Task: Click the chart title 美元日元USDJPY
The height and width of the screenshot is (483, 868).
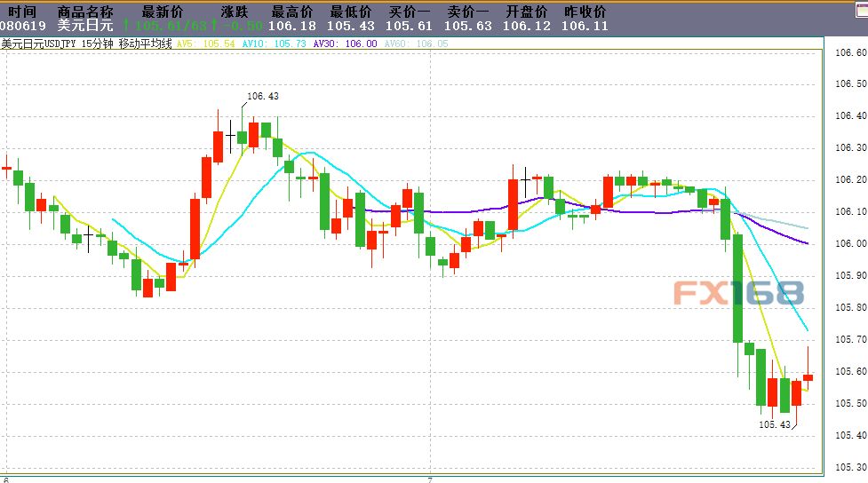Action: tap(39, 44)
